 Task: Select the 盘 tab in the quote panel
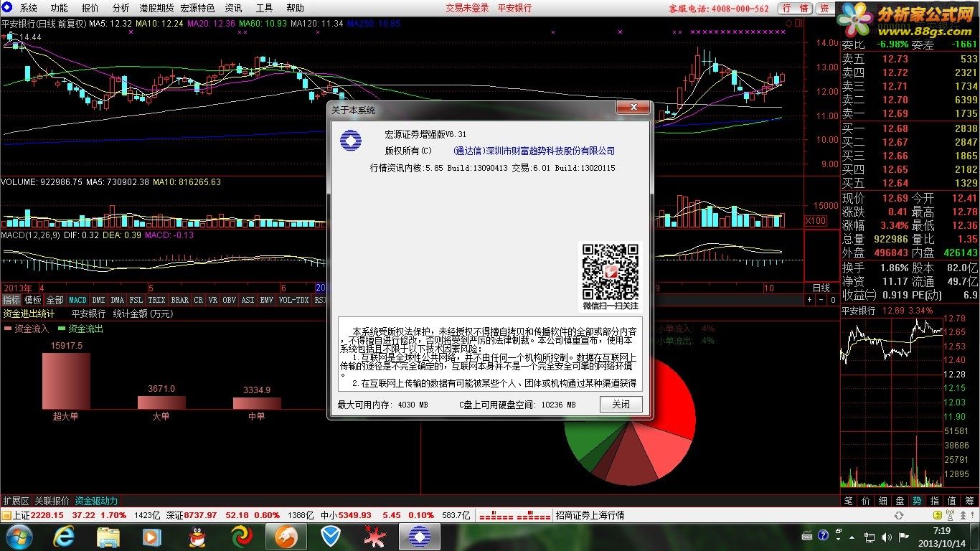click(x=900, y=501)
